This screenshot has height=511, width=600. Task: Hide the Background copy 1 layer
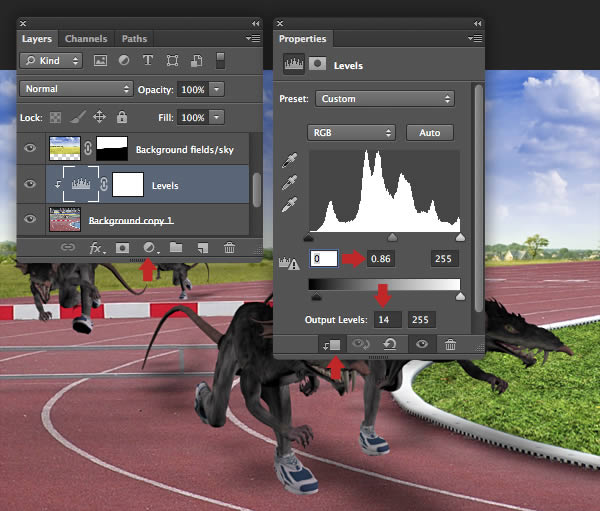(x=30, y=219)
